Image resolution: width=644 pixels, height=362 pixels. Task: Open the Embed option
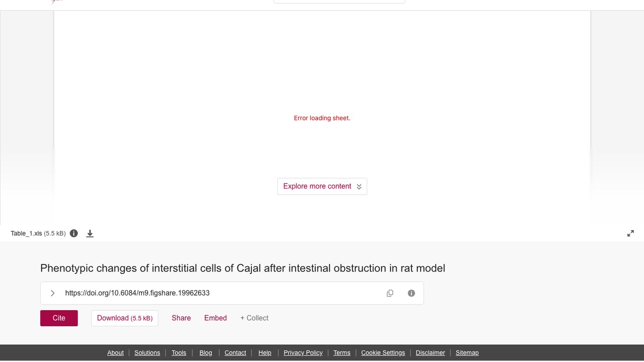tap(215, 318)
